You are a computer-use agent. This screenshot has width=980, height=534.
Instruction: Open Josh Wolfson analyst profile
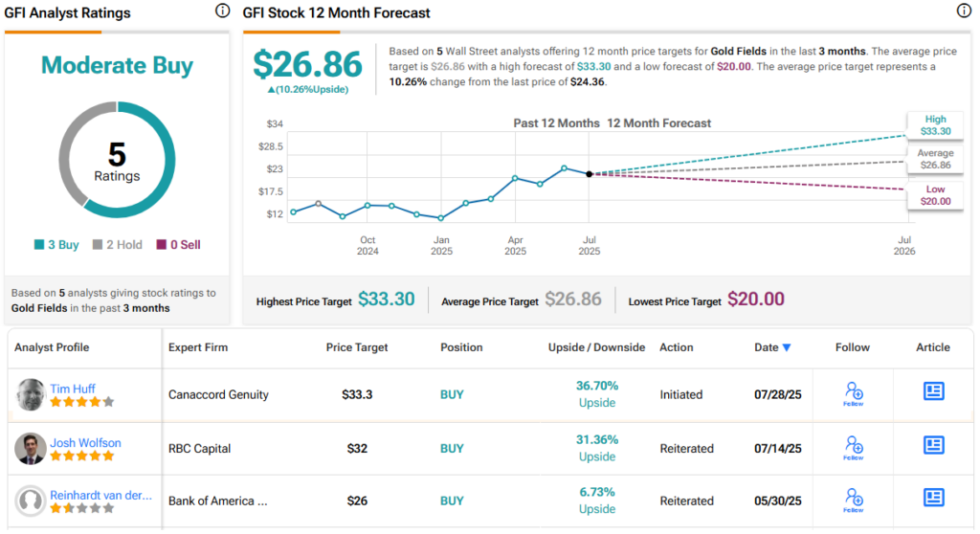85,443
